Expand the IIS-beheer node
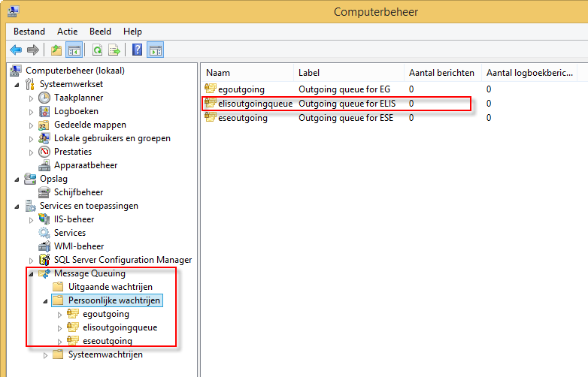The width and height of the screenshot is (588, 377). (x=31, y=220)
